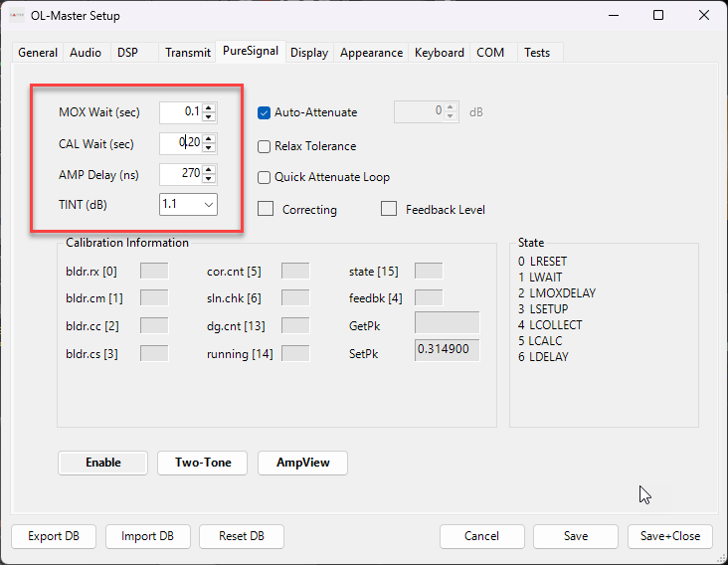
Task: Decrease AMP Delay value with down arrow
Action: tap(209, 179)
